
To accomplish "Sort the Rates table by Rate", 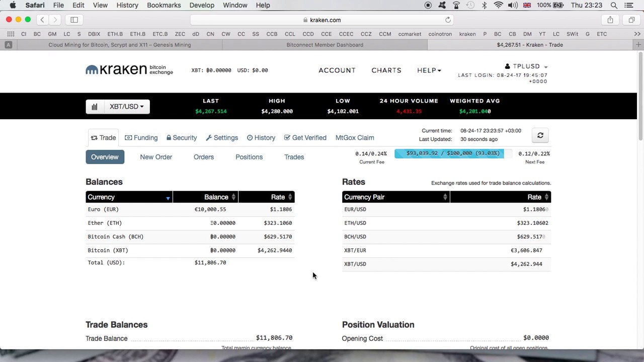I will (501, 197).
